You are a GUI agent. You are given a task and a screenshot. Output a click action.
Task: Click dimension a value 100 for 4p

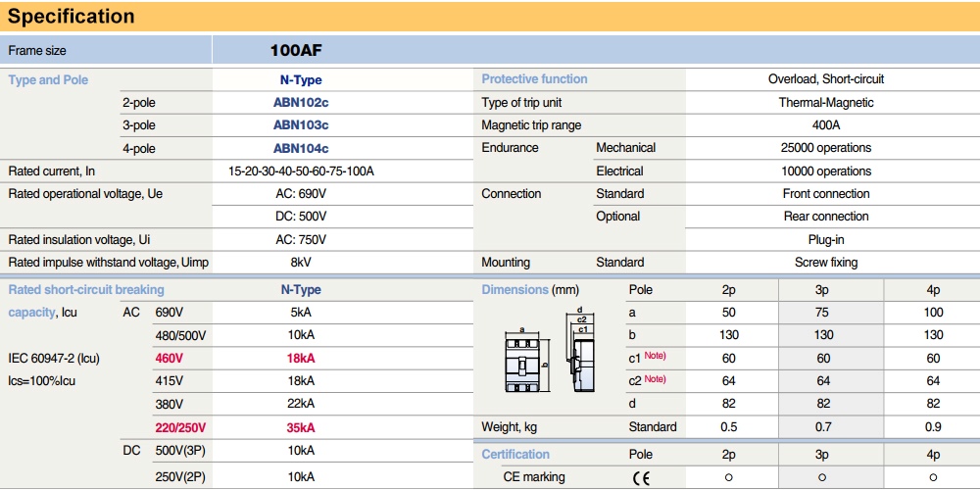[x=933, y=313]
